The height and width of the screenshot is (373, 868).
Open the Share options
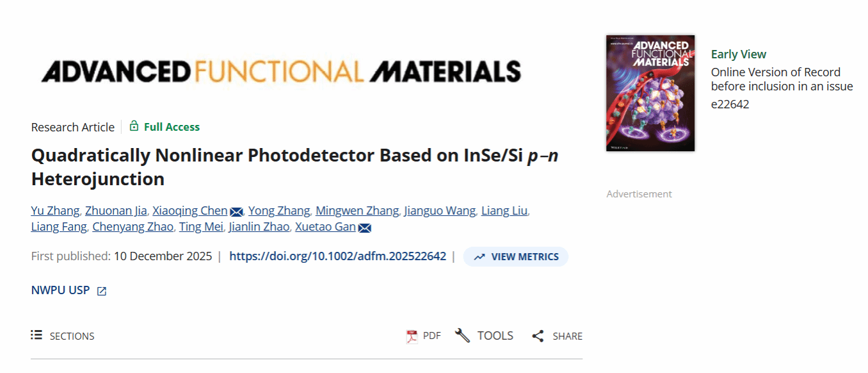click(x=567, y=336)
